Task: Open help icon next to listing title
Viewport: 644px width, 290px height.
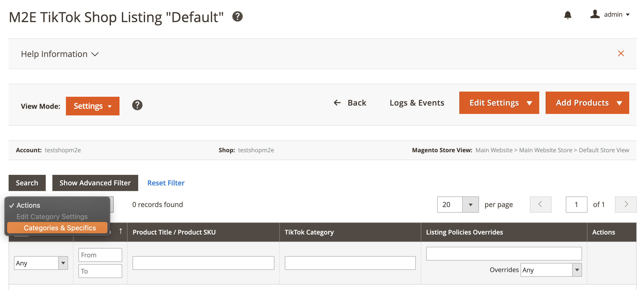Action: pos(237,17)
